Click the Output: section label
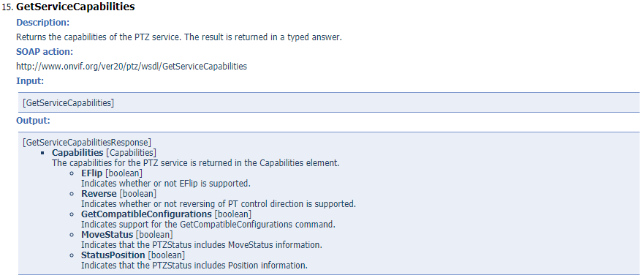This screenshot has height=278, width=644. tap(33, 121)
